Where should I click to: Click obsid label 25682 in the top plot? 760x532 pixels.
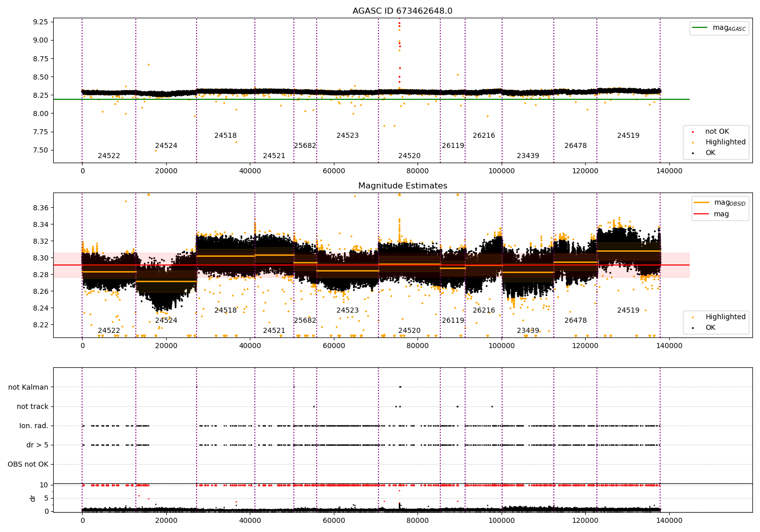(305, 145)
